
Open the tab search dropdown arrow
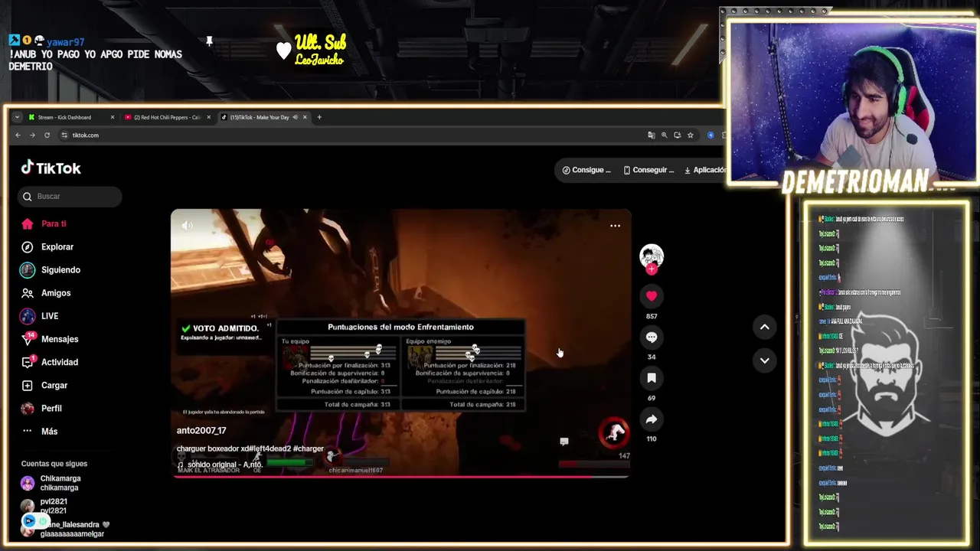tap(17, 117)
